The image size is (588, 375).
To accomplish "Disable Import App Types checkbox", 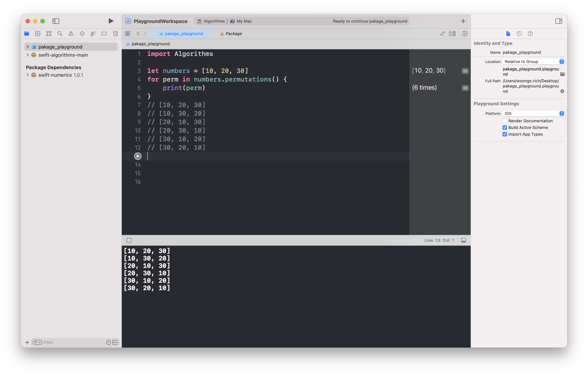I will coord(505,134).
